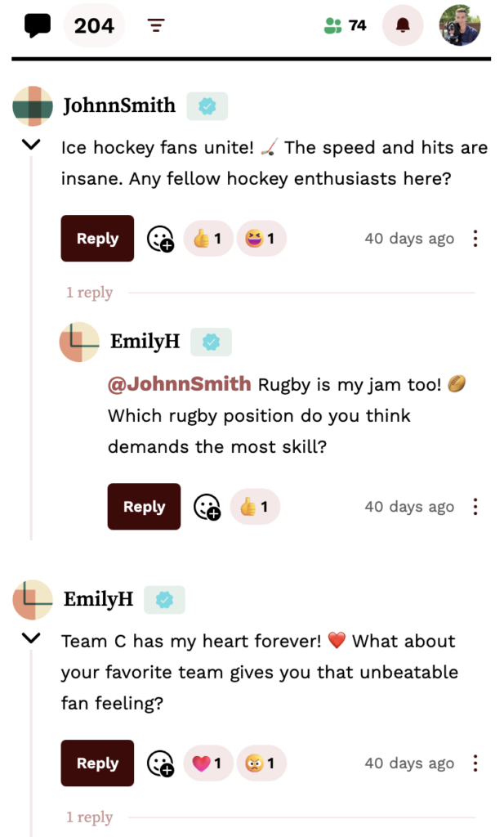Open the notifications bell
Image resolution: width=504 pixels, height=837 pixels.
tap(403, 25)
